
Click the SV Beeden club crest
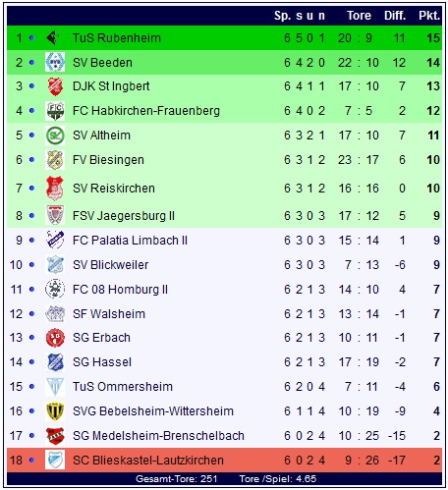tap(55, 62)
